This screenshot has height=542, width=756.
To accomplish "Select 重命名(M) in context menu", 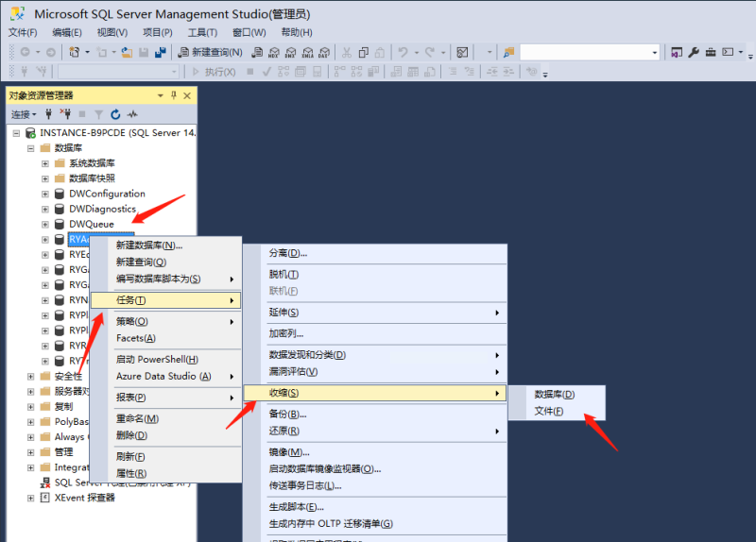I will pos(166,418).
